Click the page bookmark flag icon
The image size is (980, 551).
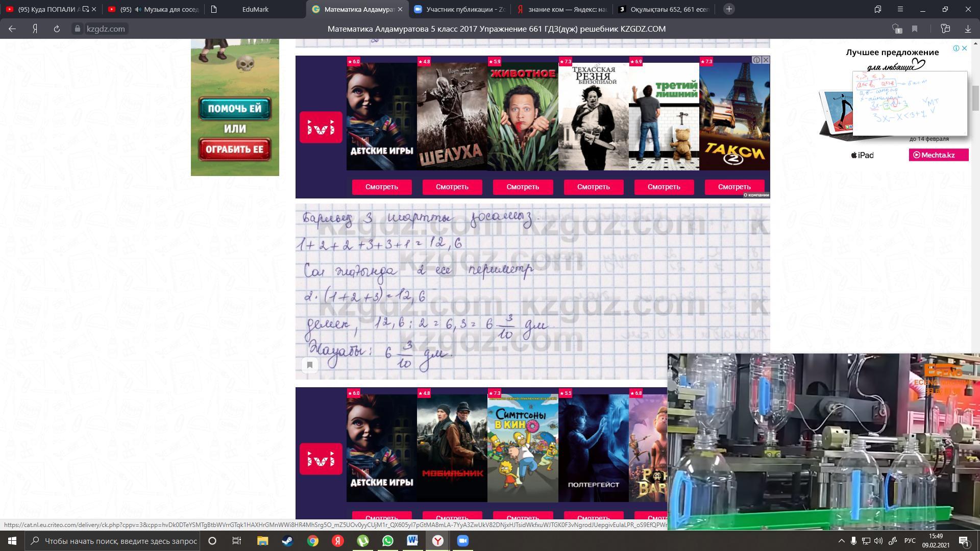click(915, 29)
